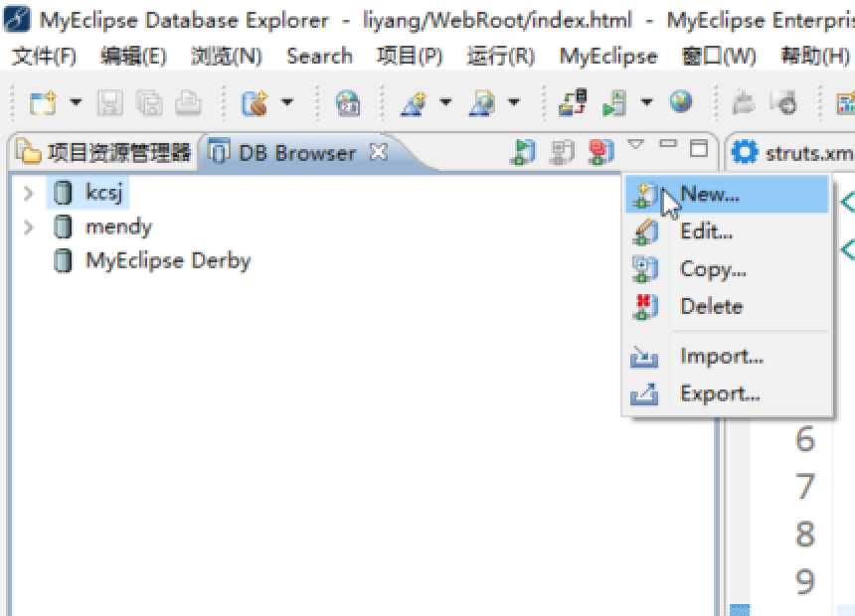Click the Print toolbar icon
The image size is (855, 616).
coord(188,102)
